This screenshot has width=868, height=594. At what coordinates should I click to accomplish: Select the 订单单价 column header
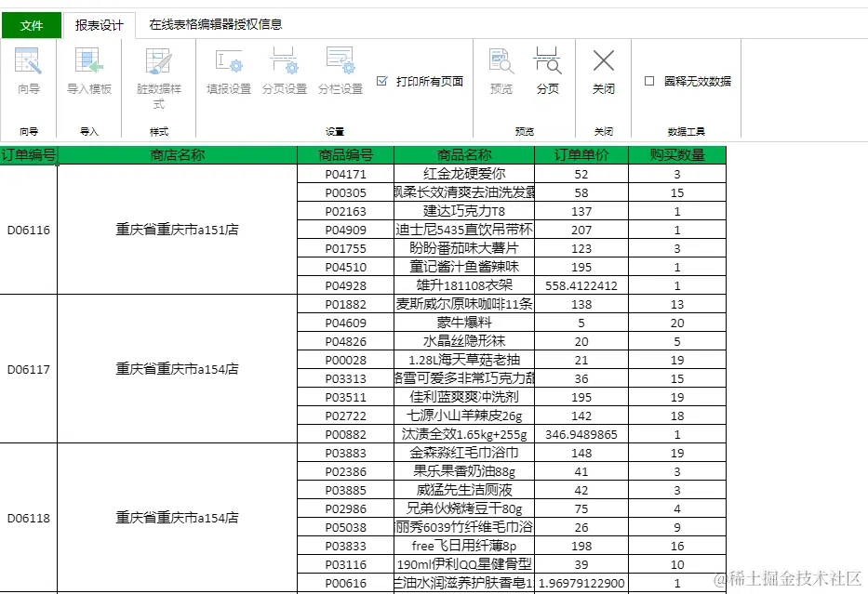tap(581, 155)
